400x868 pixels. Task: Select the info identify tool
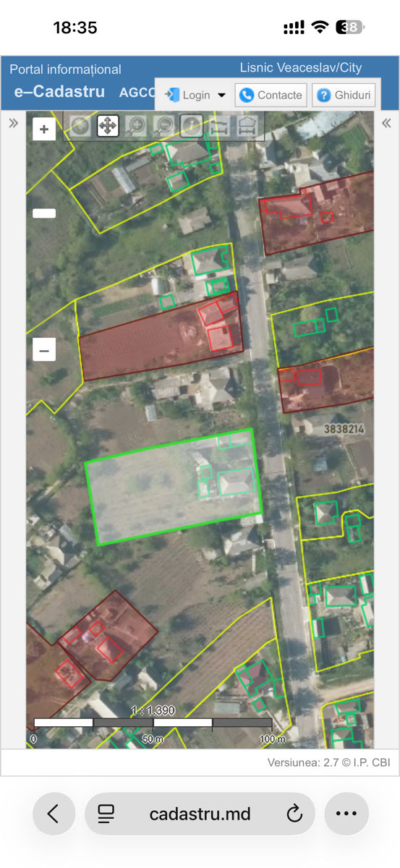(x=192, y=127)
